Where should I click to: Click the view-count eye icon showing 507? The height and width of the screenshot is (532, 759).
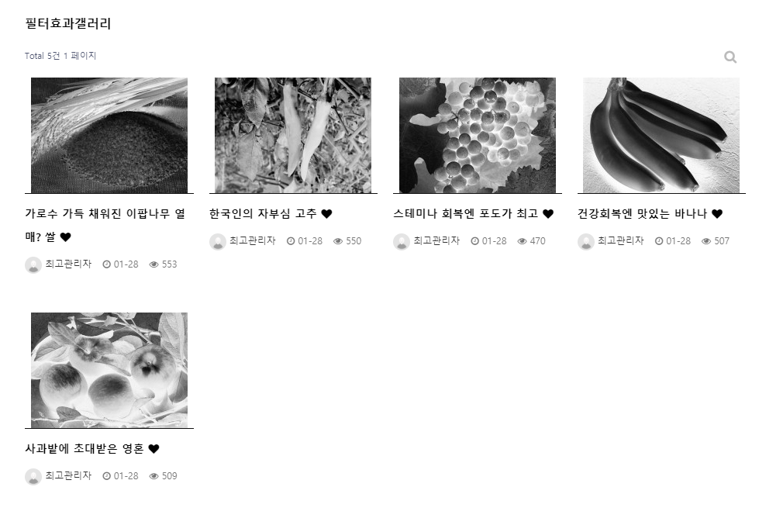pos(706,241)
